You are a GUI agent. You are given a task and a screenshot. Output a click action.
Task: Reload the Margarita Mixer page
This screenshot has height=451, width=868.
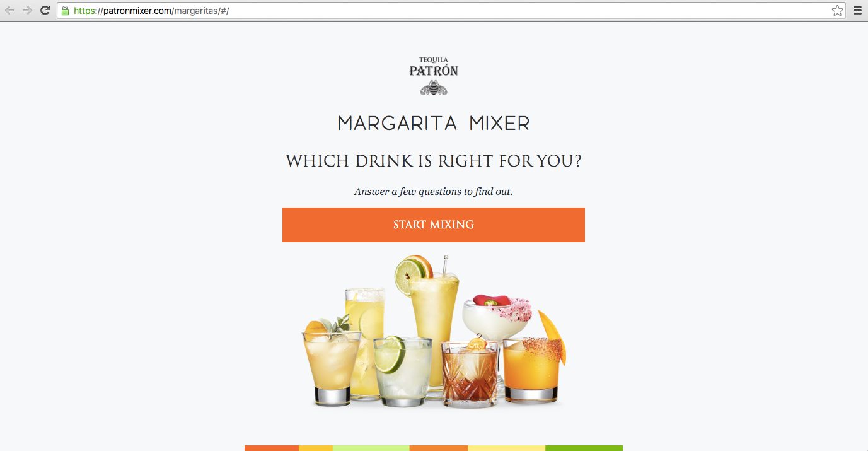pyautogui.click(x=45, y=10)
